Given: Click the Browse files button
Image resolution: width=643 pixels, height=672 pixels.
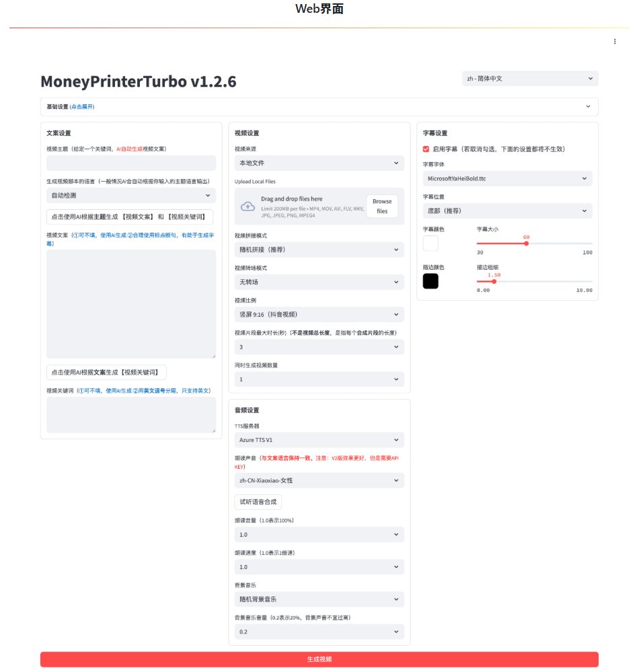Looking at the screenshot, I should [x=382, y=206].
